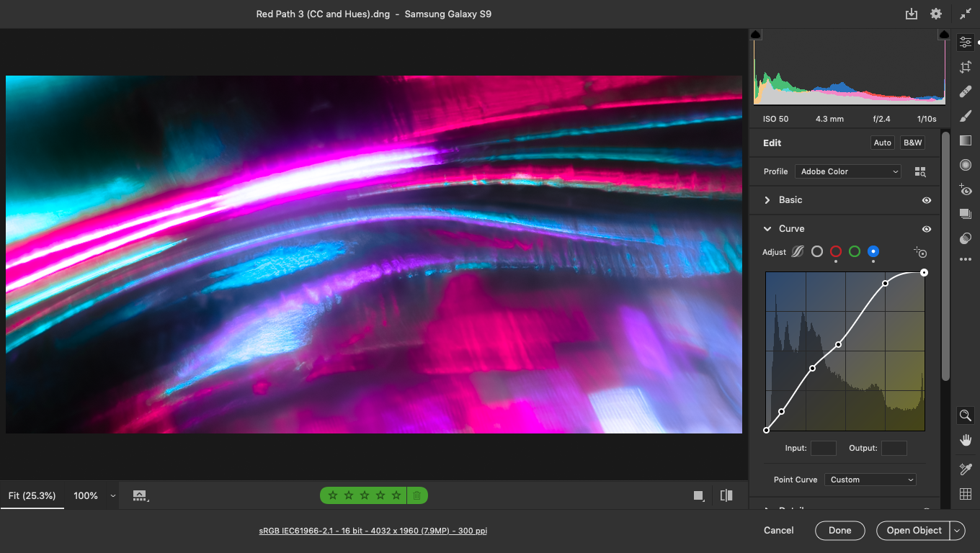Apply Auto tone adjustments

pos(883,143)
